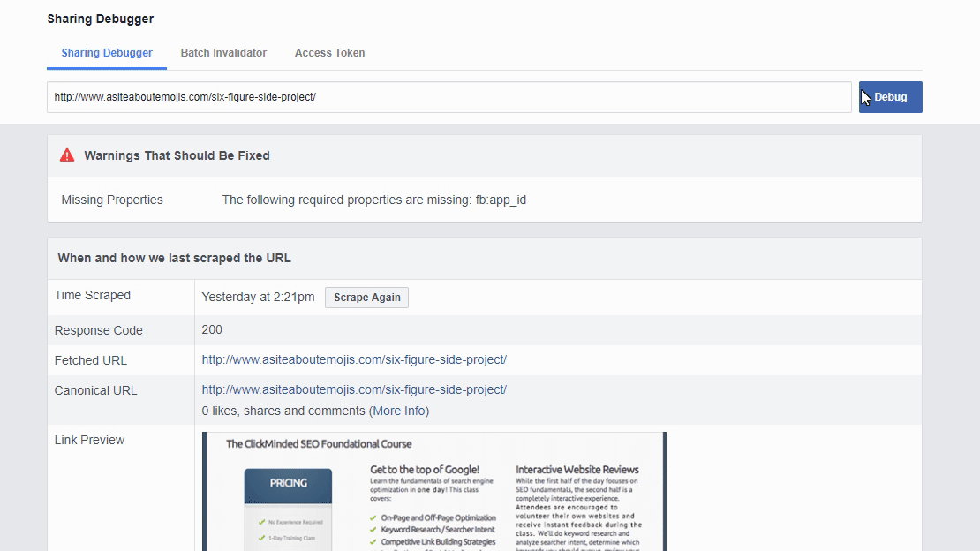Click 'Interactive Website Reviews' heading in preview
Viewport: 980px width, 551px height.
[577, 470]
